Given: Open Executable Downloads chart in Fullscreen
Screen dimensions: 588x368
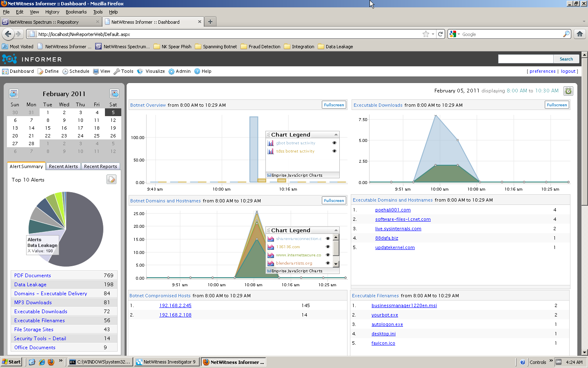Looking at the screenshot, I should click(x=557, y=105).
